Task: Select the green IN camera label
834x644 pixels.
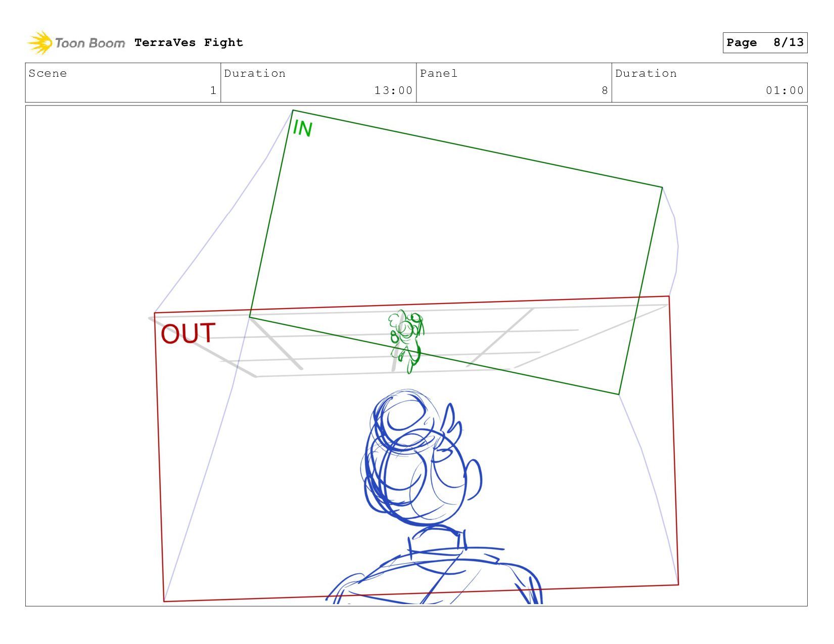Action: tap(302, 128)
